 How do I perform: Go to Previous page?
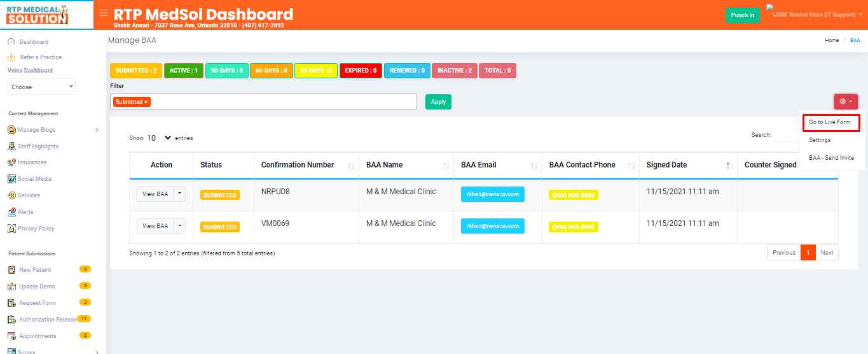pyautogui.click(x=783, y=253)
